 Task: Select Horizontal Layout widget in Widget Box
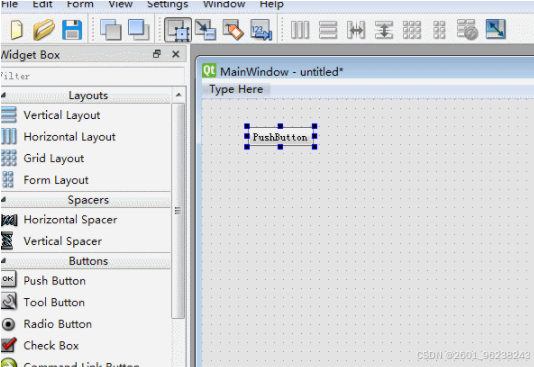(85, 137)
